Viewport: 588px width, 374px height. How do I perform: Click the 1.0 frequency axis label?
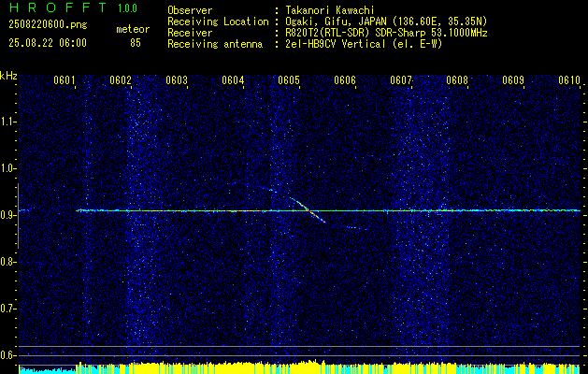(x=7, y=168)
